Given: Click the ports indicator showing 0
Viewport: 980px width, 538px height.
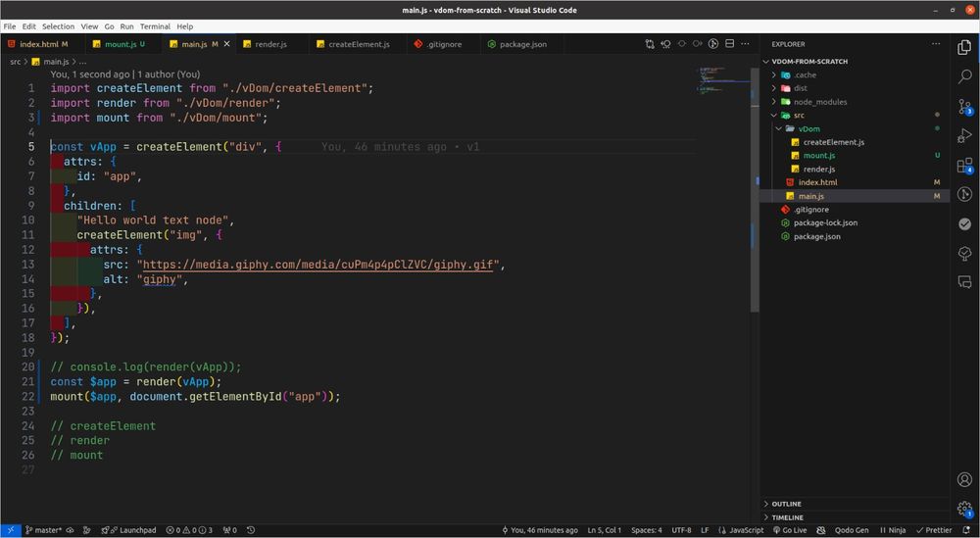Looking at the screenshot, I should click(x=230, y=530).
